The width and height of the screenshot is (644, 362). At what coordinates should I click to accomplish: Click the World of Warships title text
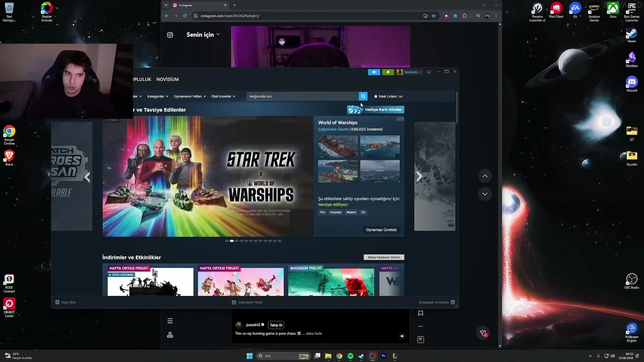pyautogui.click(x=338, y=123)
